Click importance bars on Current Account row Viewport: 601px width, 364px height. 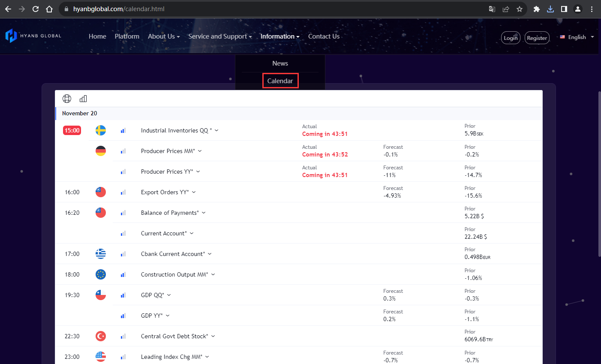pos(123,233)
